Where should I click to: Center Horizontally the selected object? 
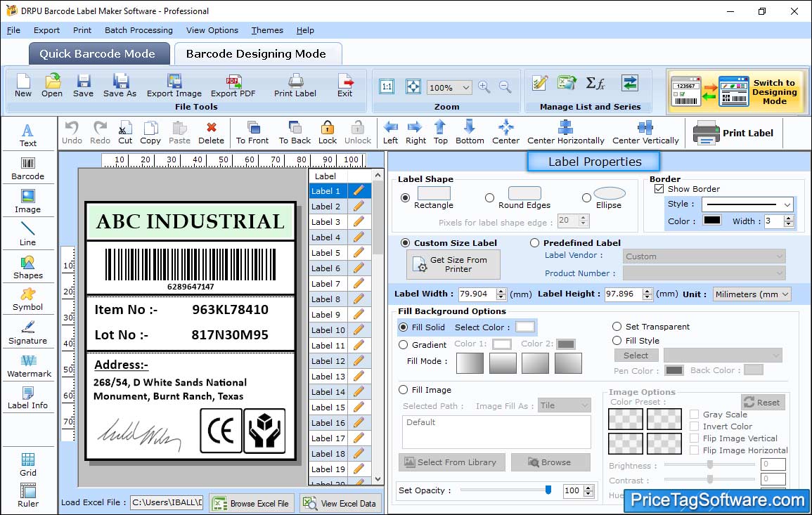point(565,133)
